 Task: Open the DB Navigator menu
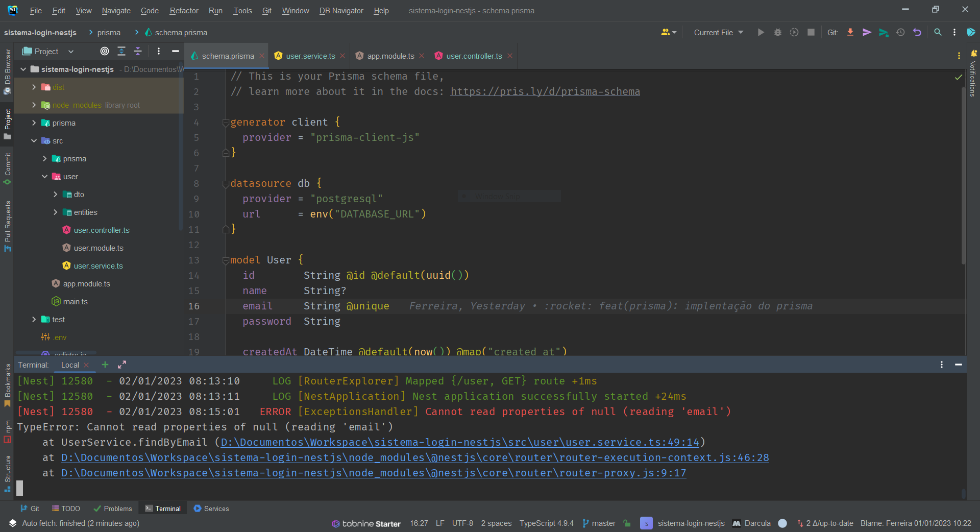coord(341,10)
